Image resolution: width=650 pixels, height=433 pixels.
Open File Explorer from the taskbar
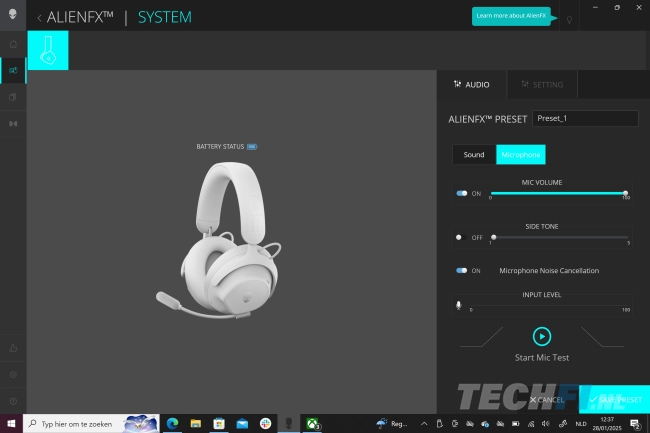point(196,423)
